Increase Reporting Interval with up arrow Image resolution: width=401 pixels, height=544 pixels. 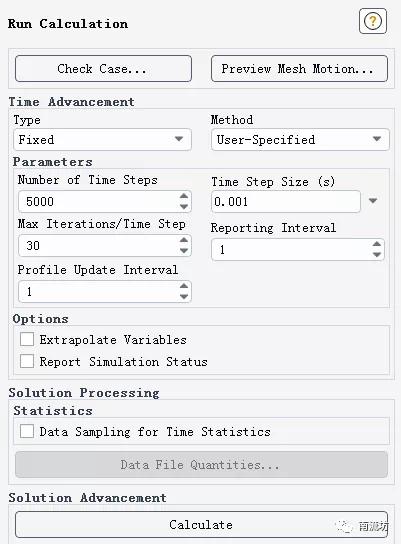click(377, 244)
